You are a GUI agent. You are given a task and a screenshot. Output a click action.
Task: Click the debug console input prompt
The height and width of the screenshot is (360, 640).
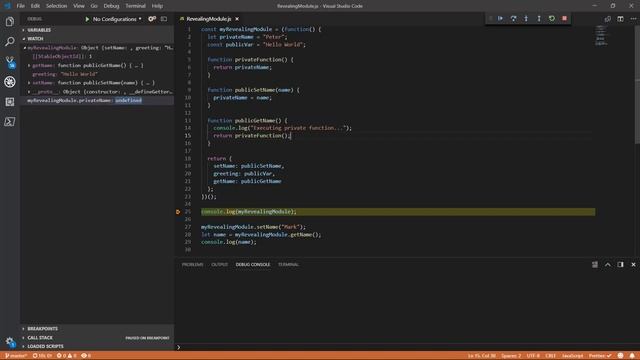click(x=408, y=347)
